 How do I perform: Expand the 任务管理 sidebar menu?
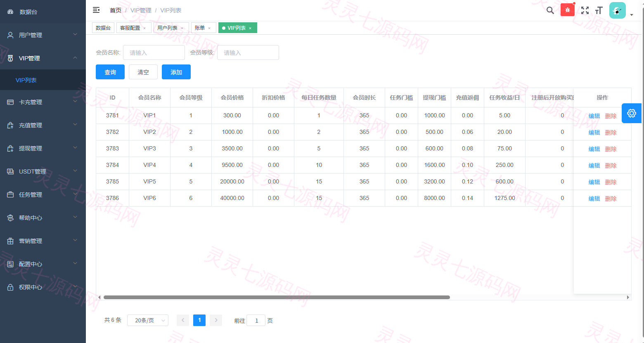coord(43,195)
